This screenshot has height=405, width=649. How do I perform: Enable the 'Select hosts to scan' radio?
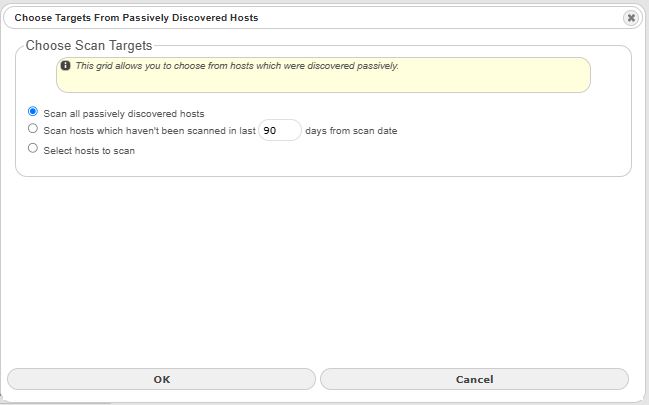[33, 148]
